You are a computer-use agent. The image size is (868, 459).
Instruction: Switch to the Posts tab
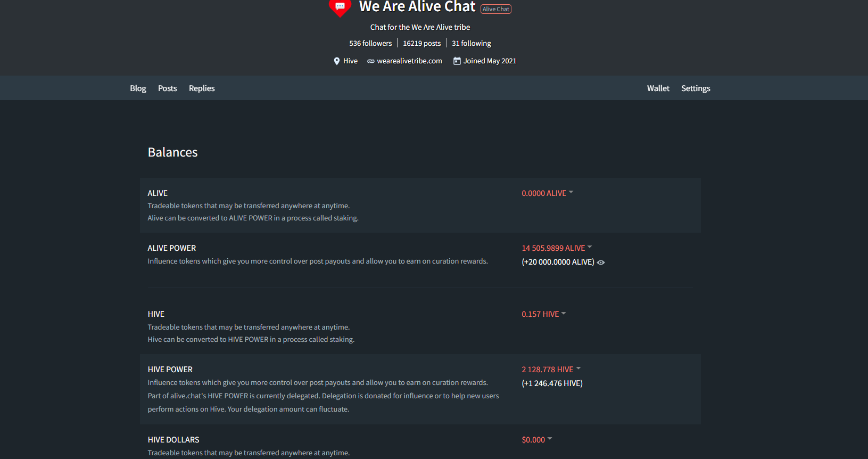pos(168,88)
